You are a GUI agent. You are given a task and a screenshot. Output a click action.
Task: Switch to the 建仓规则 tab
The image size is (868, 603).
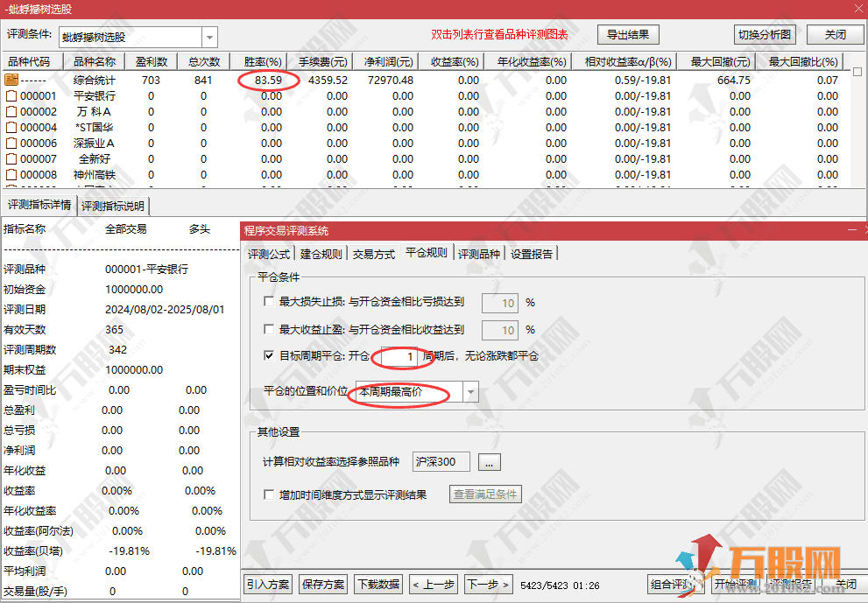coord(321,254)
